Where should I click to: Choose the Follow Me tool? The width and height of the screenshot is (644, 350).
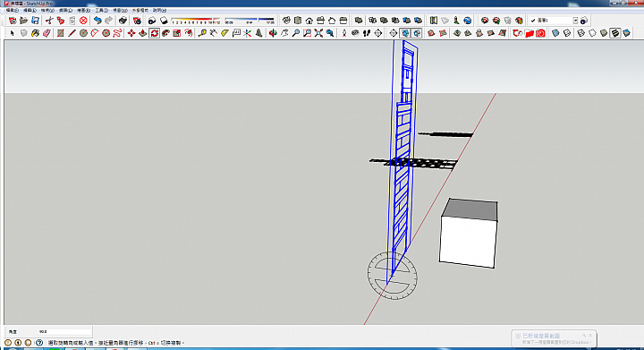(x=166, y=33)
